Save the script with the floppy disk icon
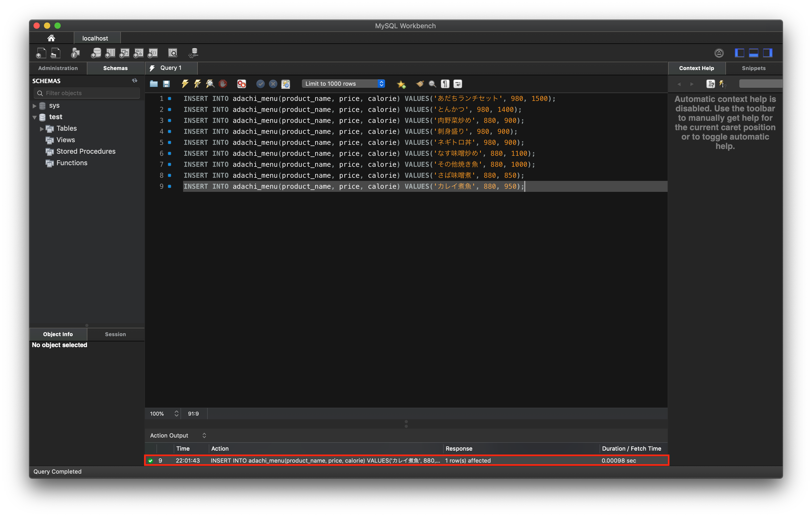Image resolution: width=812 pixels, height=517 pixels. point(166,84)
